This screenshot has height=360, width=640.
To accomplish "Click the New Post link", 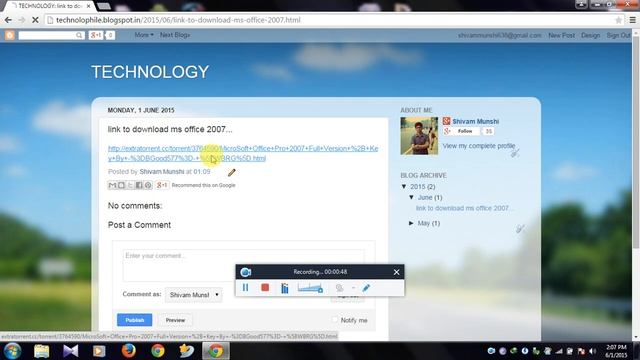I will (561, 36).
